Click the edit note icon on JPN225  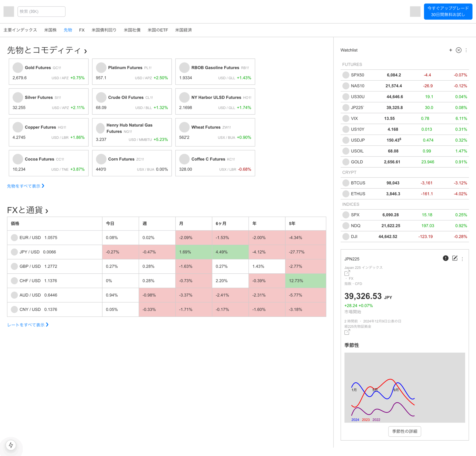[x=454, y=258]
